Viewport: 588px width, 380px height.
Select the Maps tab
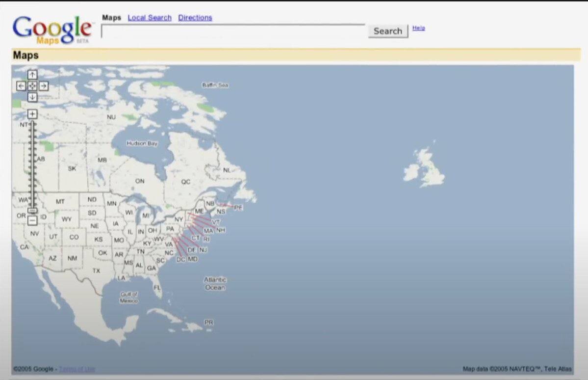(112, 18)
